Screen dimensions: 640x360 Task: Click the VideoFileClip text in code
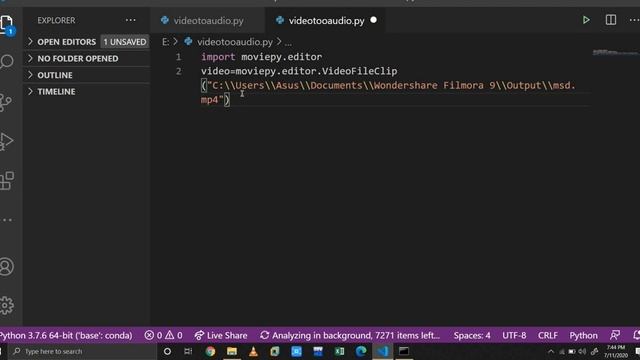click(359, 71)
